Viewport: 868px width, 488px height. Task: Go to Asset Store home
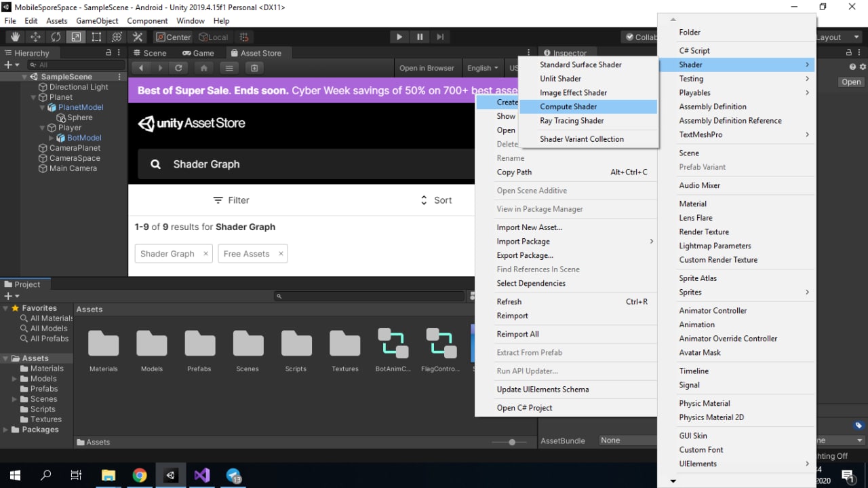203,68
